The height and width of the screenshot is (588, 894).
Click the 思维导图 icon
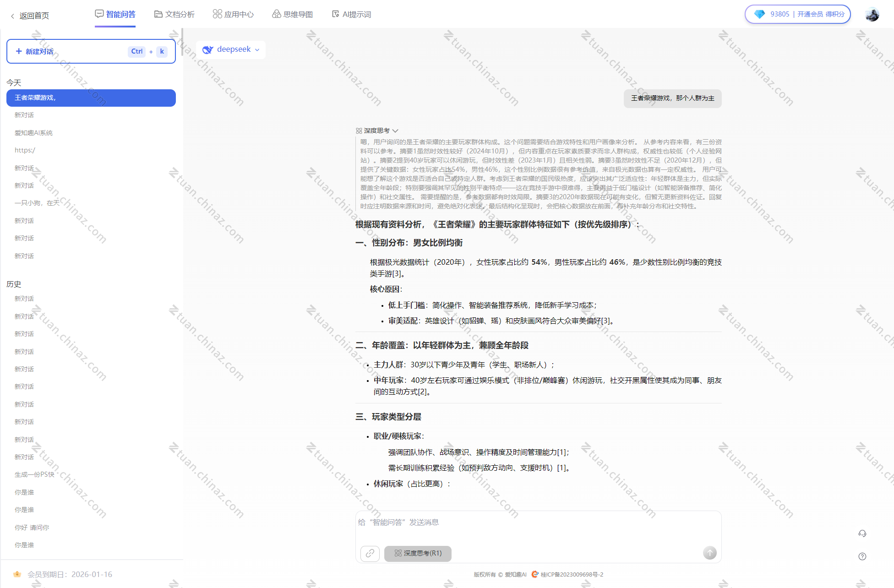(x=277, y=14)
